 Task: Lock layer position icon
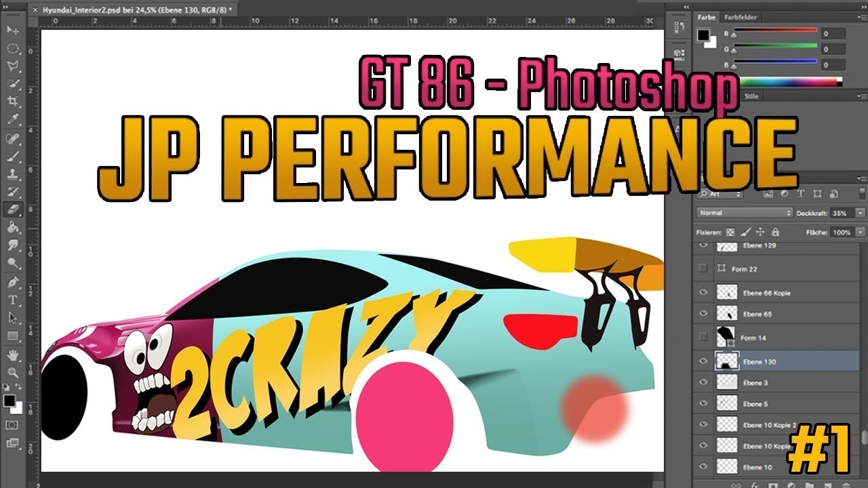[760, 232]
